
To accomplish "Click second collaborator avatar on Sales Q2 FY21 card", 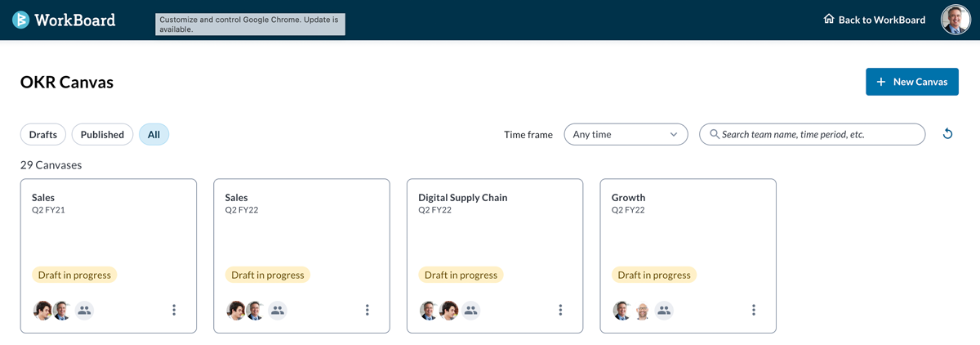I will click(x=61, y=311).
